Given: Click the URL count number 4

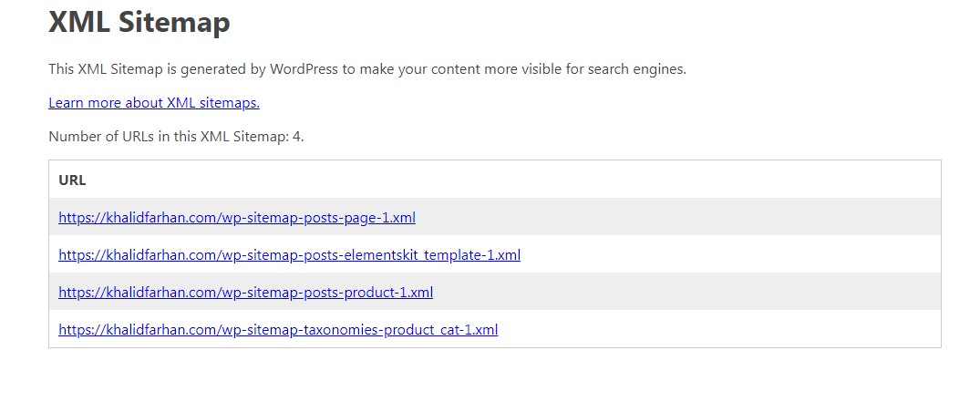Looking at the screenshot, I should pyautogui.click(x=297, y=137).
